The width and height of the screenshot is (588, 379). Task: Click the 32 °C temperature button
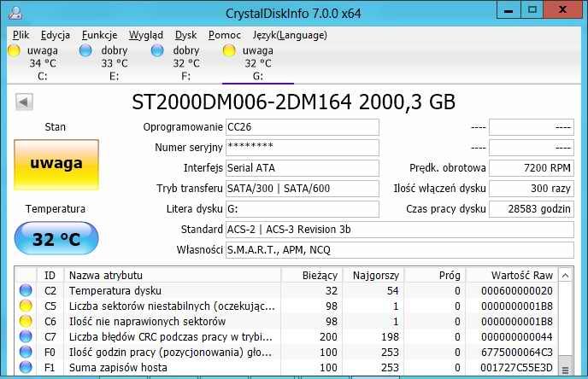pyautogui.click(x=56, y=238)
